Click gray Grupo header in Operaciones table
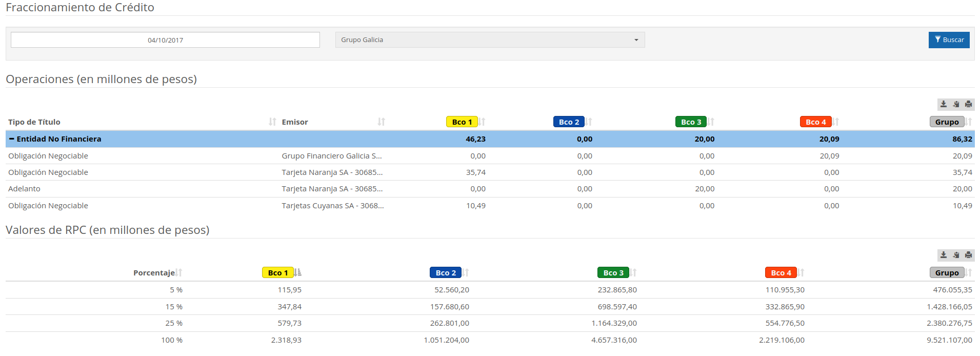 click(x=947, y=122)
